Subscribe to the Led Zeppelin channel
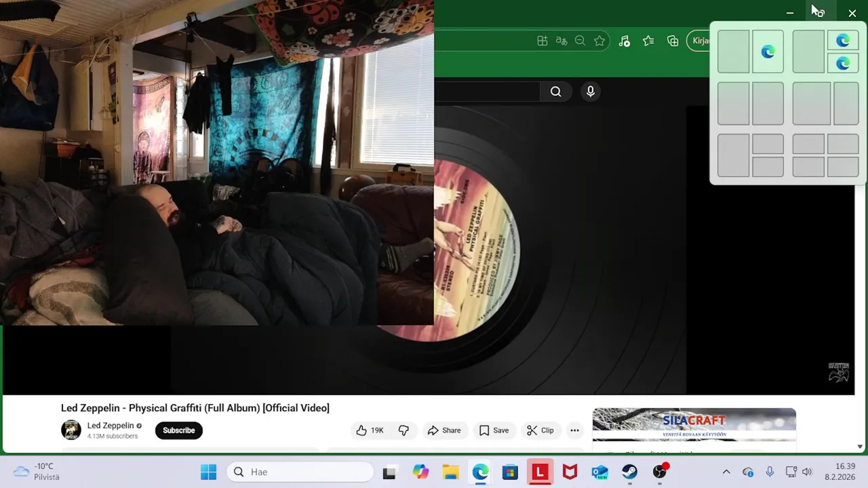 (x=179, y=430)
